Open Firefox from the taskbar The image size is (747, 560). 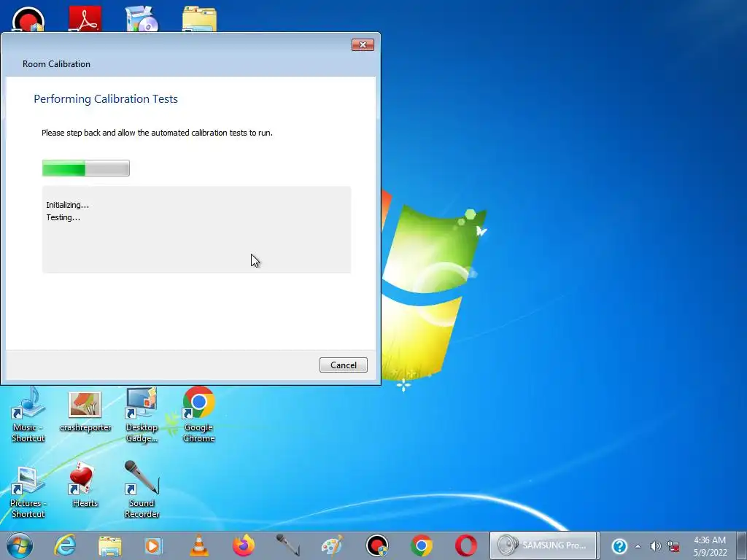click(244, 545)
